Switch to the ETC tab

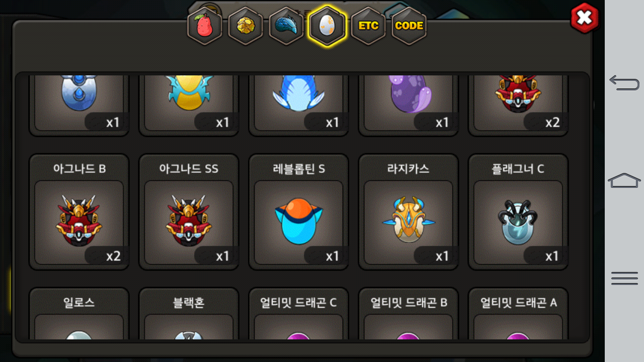pyautogui.click(x=368, y=26)
